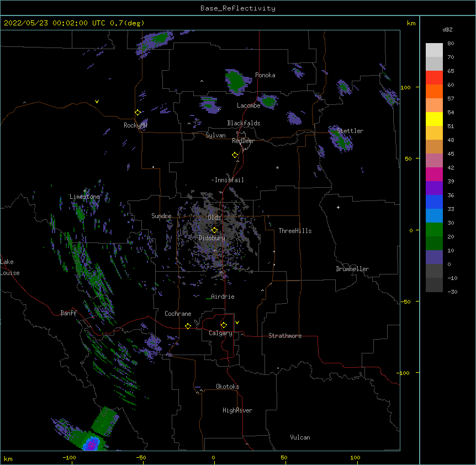Select the Banff label
Viewport: 476px width, 465px height.
(68, 313)
